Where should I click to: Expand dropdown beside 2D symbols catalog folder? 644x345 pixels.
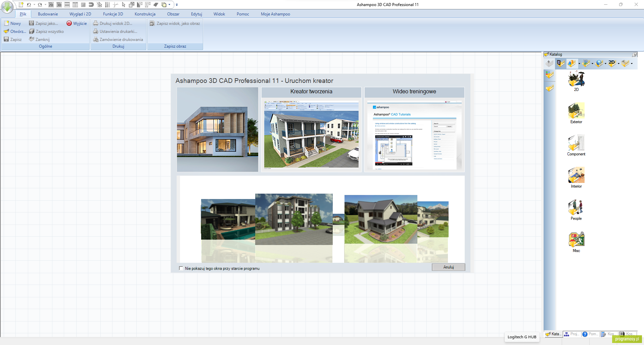618,63
